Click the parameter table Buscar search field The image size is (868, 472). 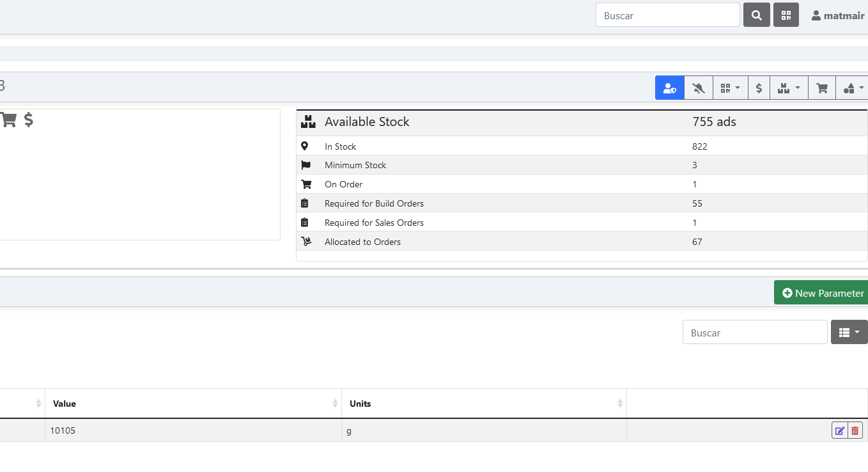(755, 332)
